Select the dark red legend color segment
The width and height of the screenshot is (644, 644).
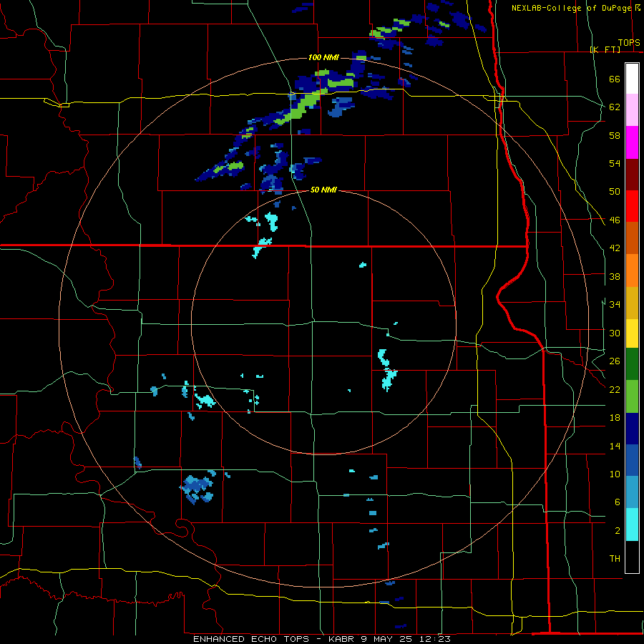(x=632, y=174)
